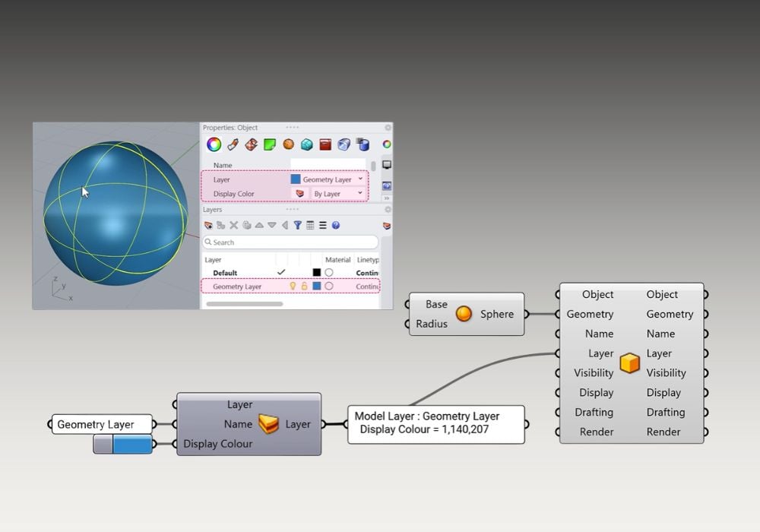Click the teal cube properties icon

(306, 144)
